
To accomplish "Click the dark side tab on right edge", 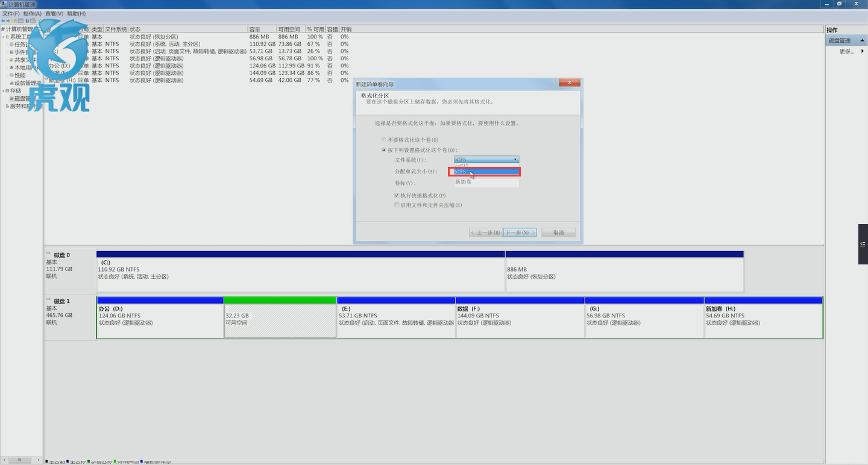I will (863, 244).
